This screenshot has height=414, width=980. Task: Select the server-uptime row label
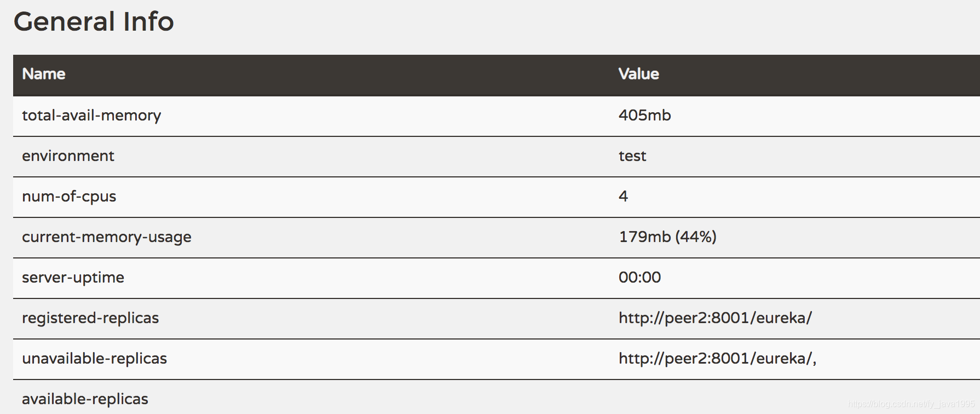click(x=73, y=278)
